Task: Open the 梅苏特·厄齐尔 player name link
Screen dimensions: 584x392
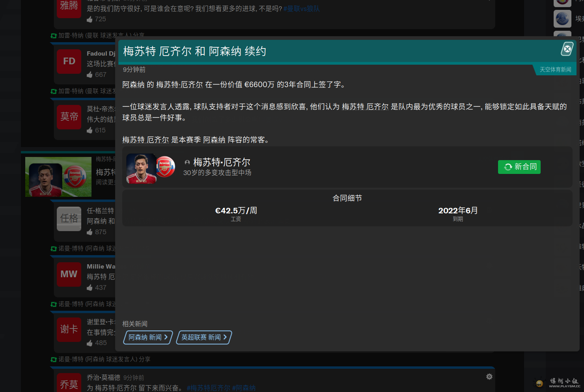Action: (x=222, y=162)
